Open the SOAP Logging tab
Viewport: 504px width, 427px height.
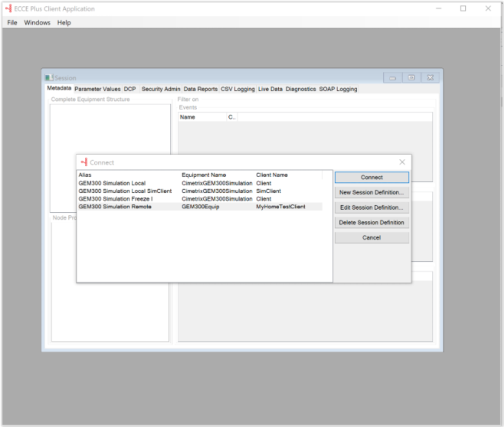(x=338, y=89)
